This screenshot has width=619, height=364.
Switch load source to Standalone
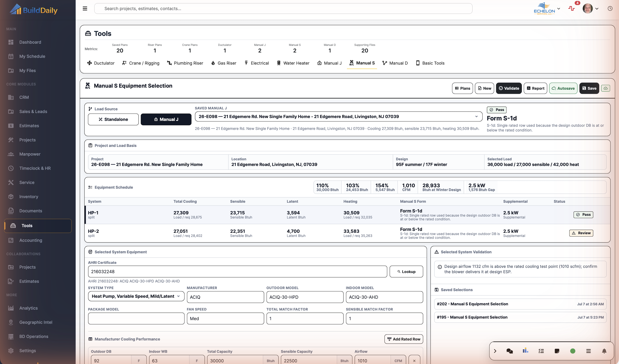(x=113, y=119)
